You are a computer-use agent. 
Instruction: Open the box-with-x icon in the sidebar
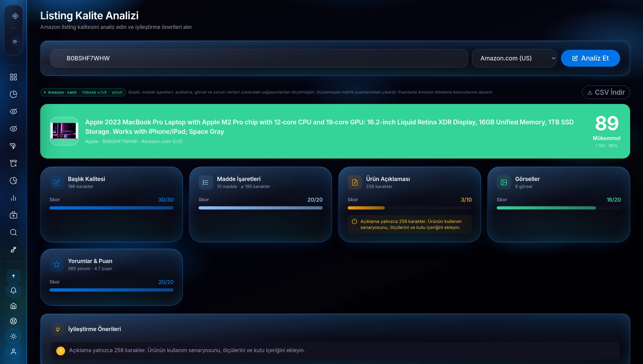coord(13,163)
